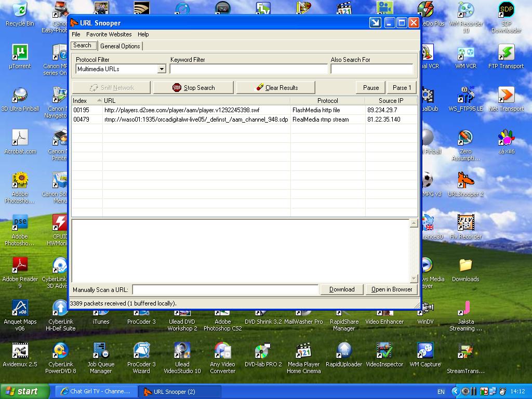Select the Media Player Home Cinema icon

[x=303, y=358]
